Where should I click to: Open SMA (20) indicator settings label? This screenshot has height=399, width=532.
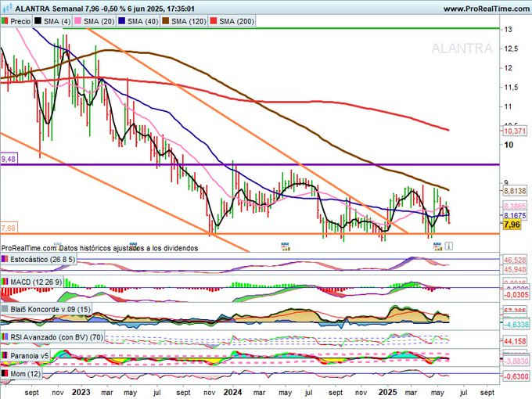99,21
